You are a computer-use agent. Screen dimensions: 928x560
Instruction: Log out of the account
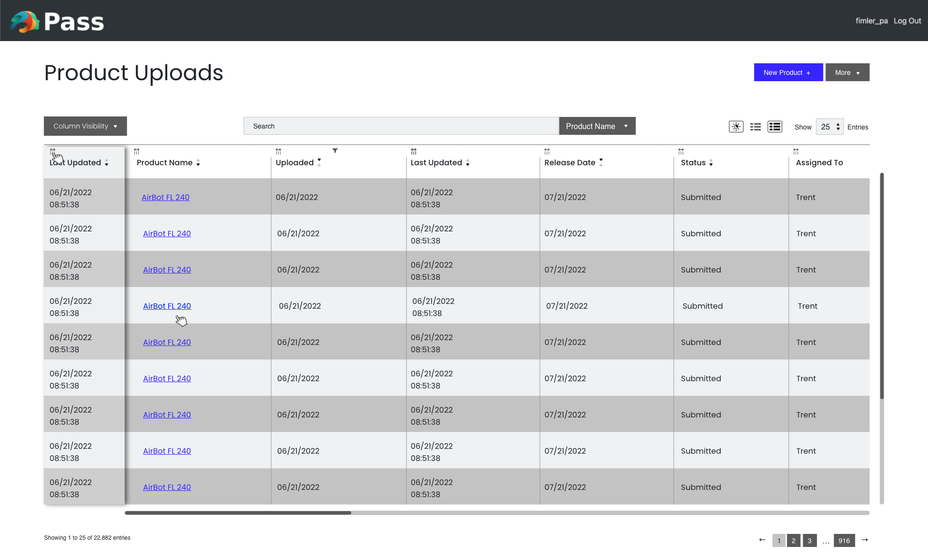click(x=907, y=21)
